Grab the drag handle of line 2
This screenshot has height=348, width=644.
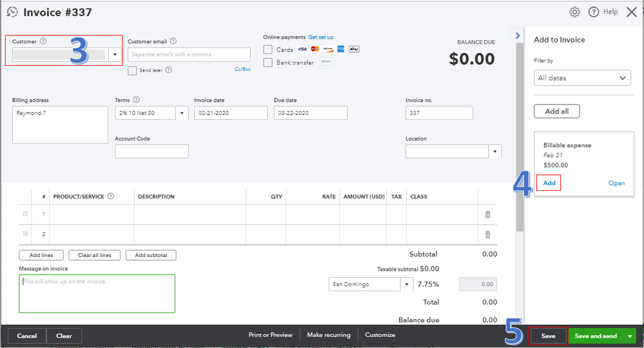pyautogui.click(x=25, y=234)
